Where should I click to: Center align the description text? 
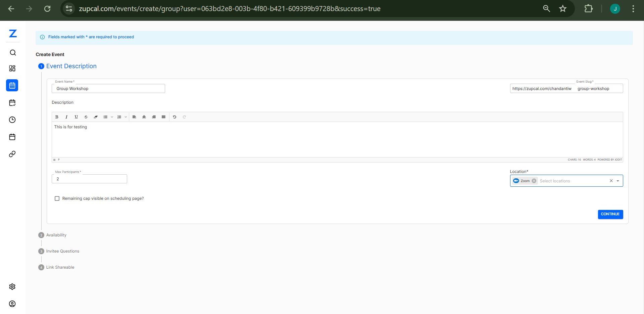click(144, 117)
